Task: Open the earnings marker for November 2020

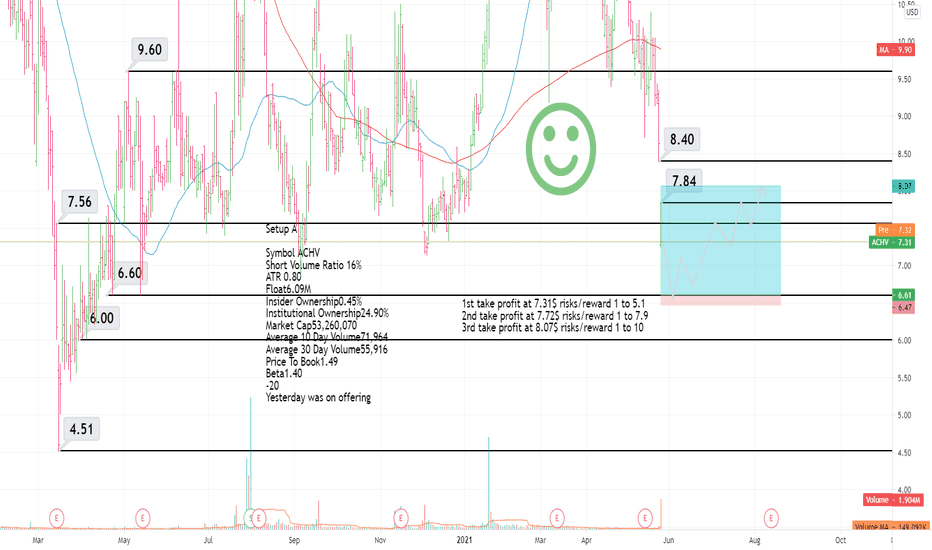Action: (401, 518)
